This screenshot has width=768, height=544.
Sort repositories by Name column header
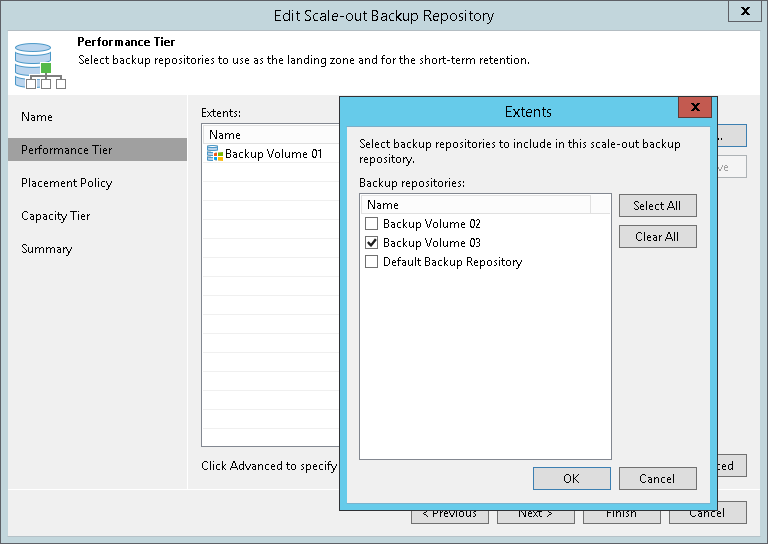[475, 204]
